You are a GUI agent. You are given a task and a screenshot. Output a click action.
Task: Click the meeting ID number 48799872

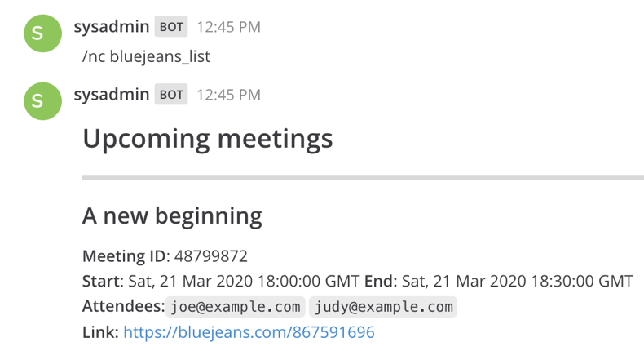pos(210,256)
